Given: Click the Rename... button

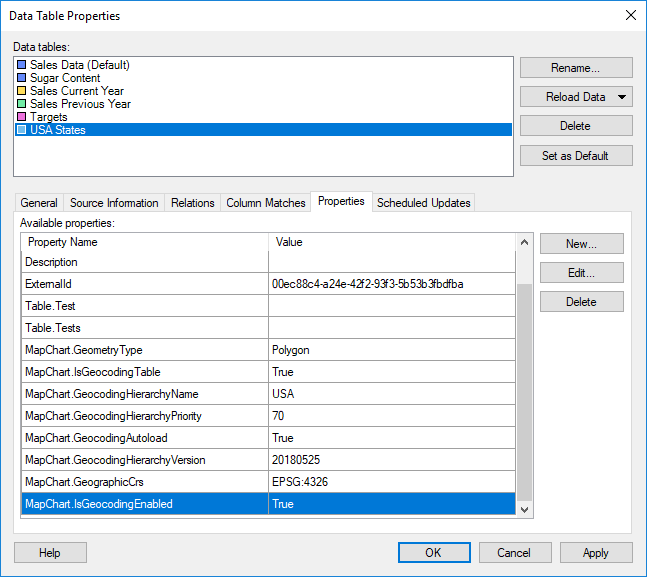Looking at the screenshot, I should point(576,68).
